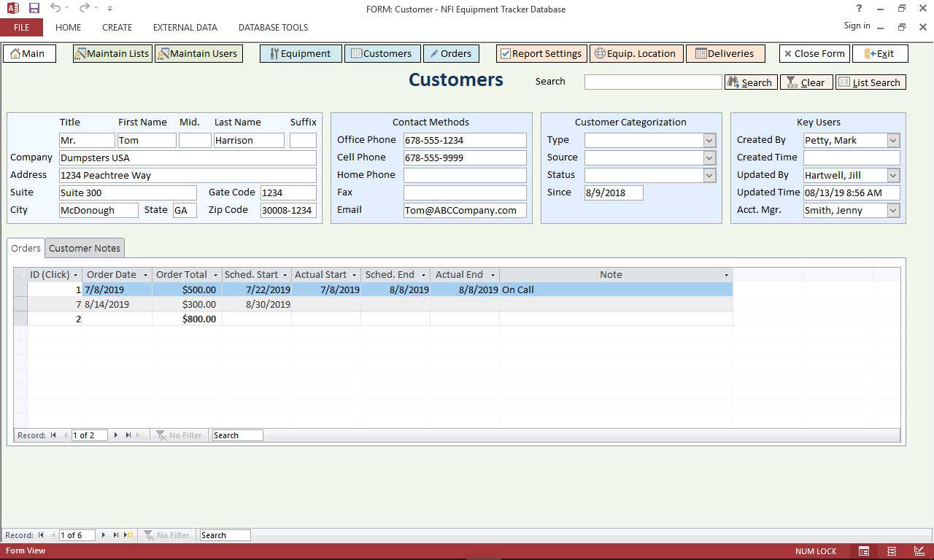Open the Created By dropdown
This screenshot has height=560, width=934.
coord(893,141)
